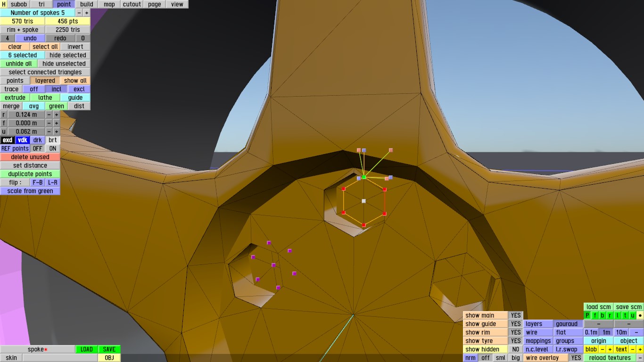Screen dimensions: 644x362
Task: Choose the layered display option
Action: (45, 81)
